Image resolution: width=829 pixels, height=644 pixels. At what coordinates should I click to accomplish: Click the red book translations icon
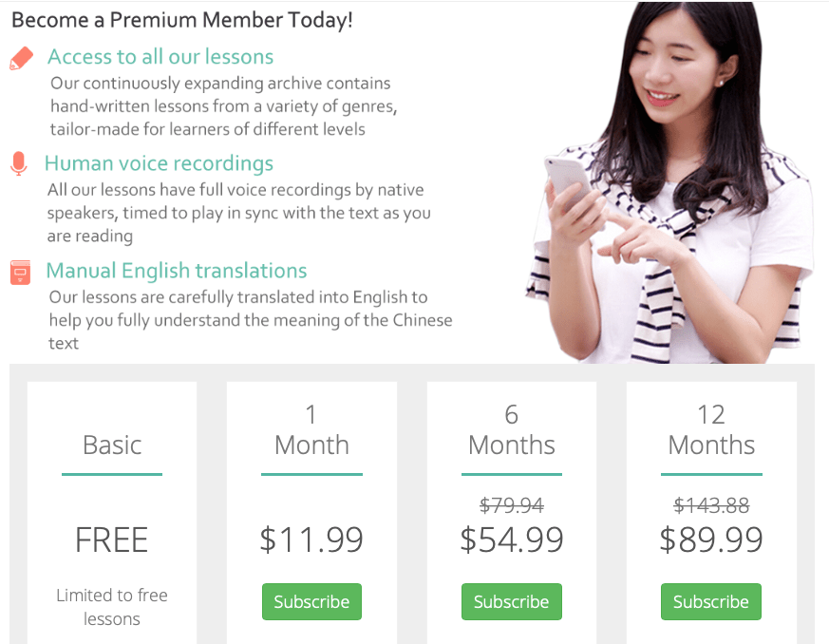pos(20,272)
